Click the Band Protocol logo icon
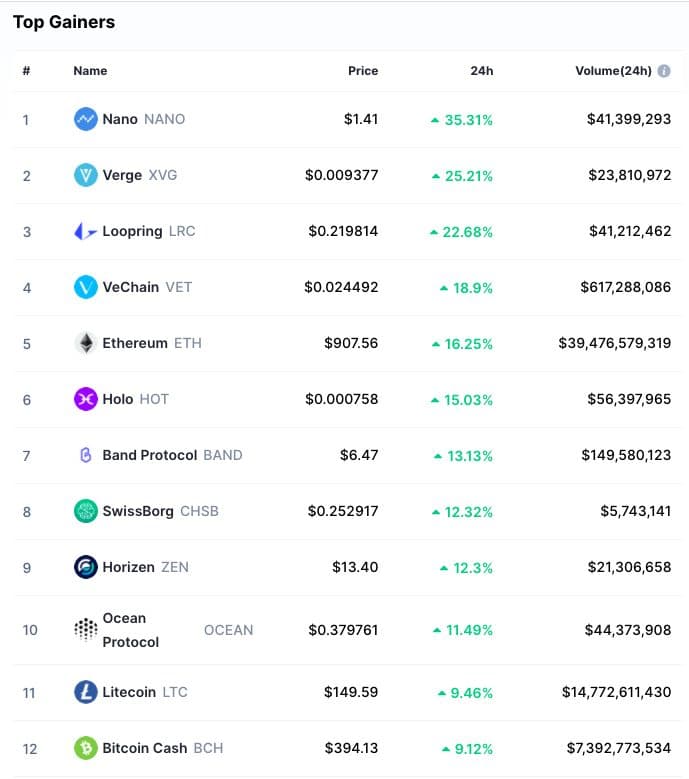The height and width of the screenshot is (779, 689). (86, 455)
